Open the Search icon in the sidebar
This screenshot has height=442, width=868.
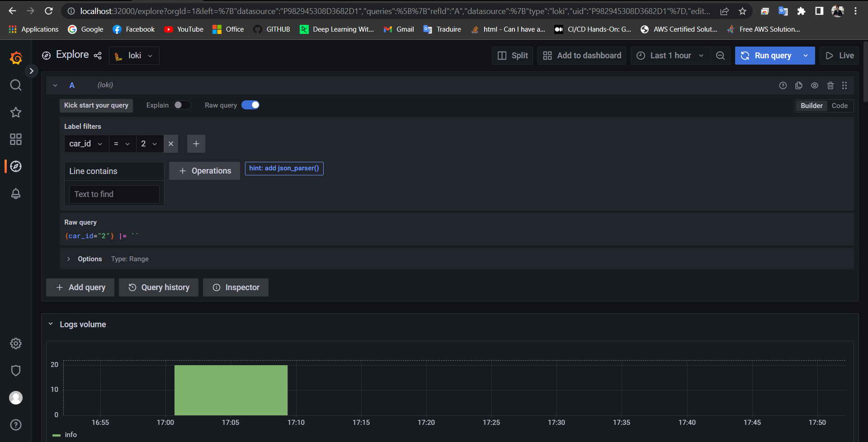(15, 85)
